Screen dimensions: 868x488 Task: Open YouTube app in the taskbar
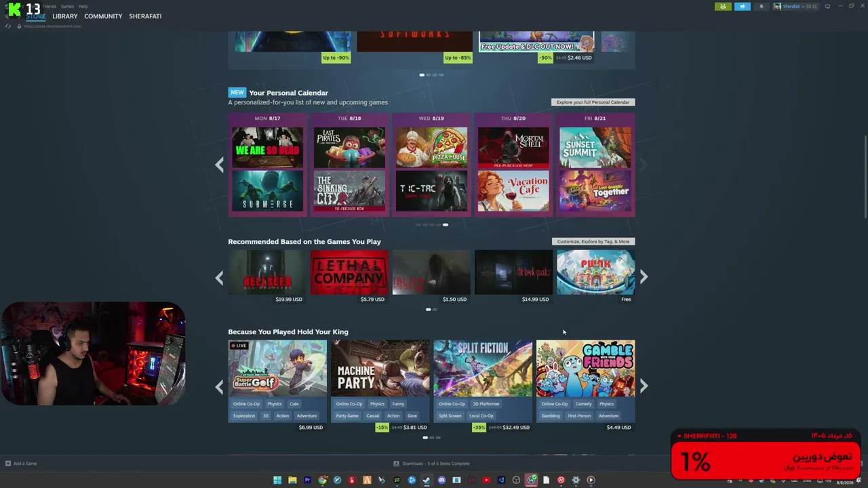486,480
